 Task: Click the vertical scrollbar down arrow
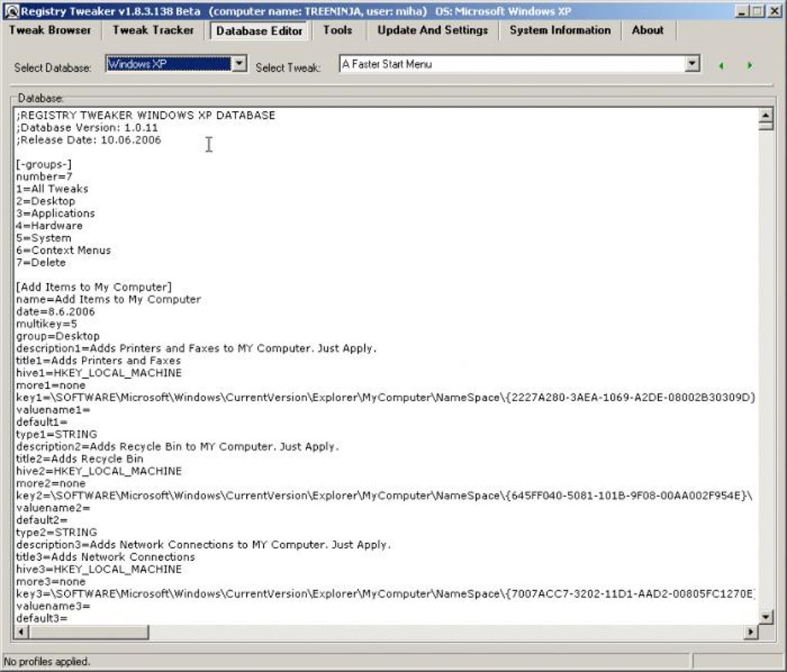[x=765, y=617]
